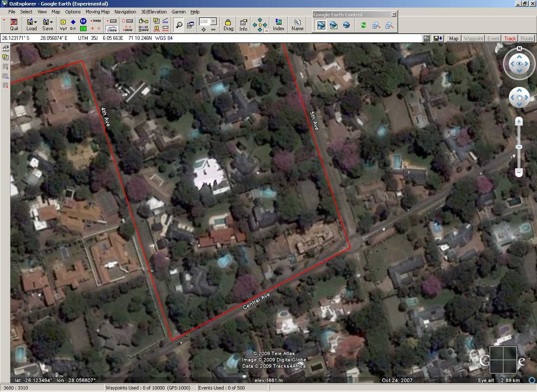Click the Track SHOW button in toolbar
The height and width of the screenshot is (392, 537).
(112, 29)
